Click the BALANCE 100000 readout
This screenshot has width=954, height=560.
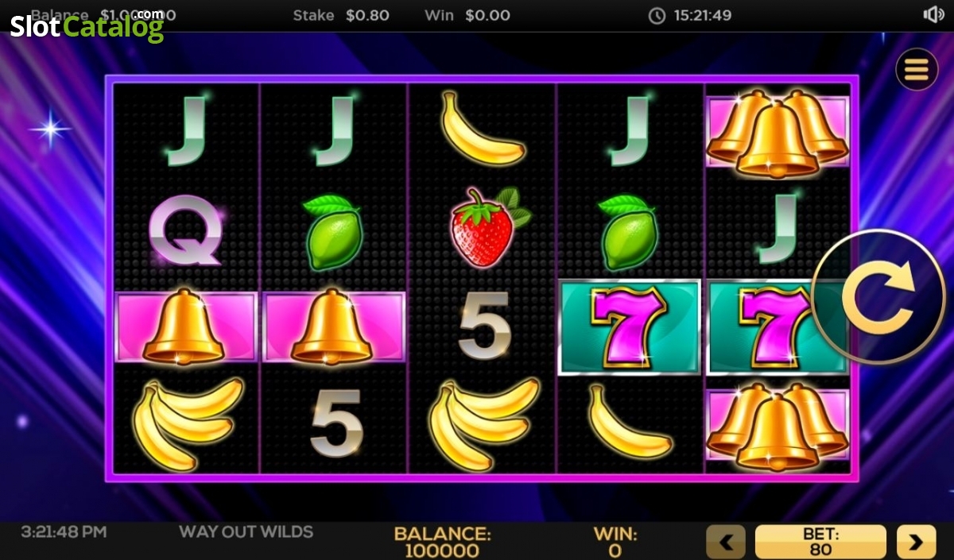[442, 541]
